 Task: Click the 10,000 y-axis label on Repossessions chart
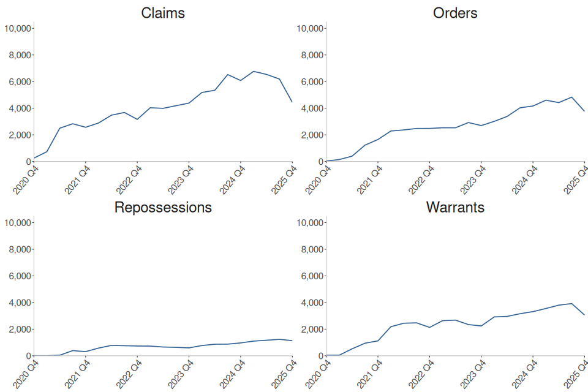pyautogui.click(x=17, y=223)
